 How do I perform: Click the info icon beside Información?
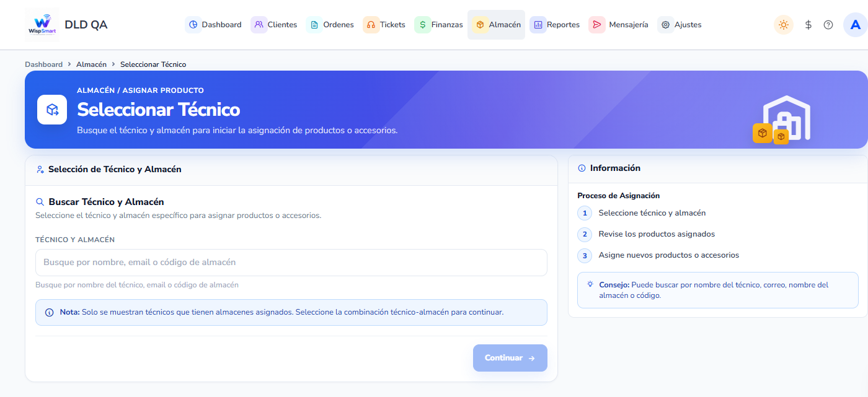582,168
